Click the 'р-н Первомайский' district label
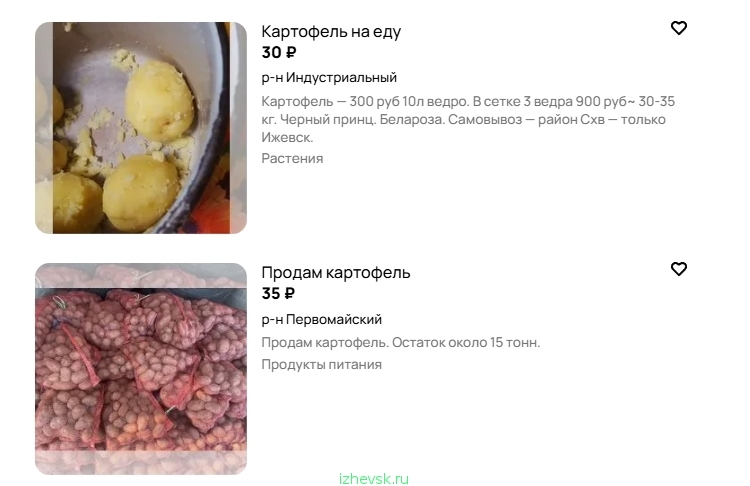The width and height of the screenshot is (750, 486). point(321,319)
